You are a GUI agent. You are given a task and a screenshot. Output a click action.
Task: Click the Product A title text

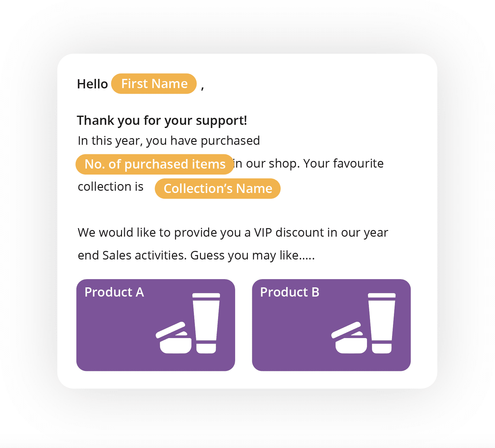pos(114,292)
